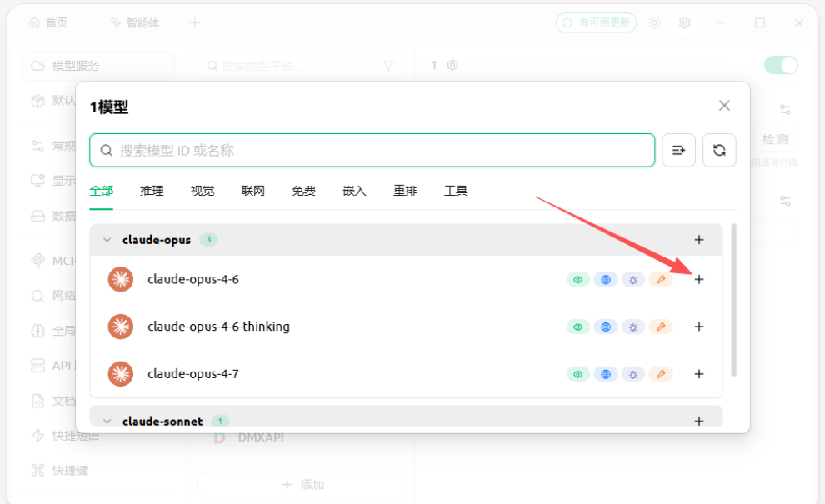825x504 pixels.
Task: Add the claude-opus-4-6-thinking model
Action: (x=698, y=327)
